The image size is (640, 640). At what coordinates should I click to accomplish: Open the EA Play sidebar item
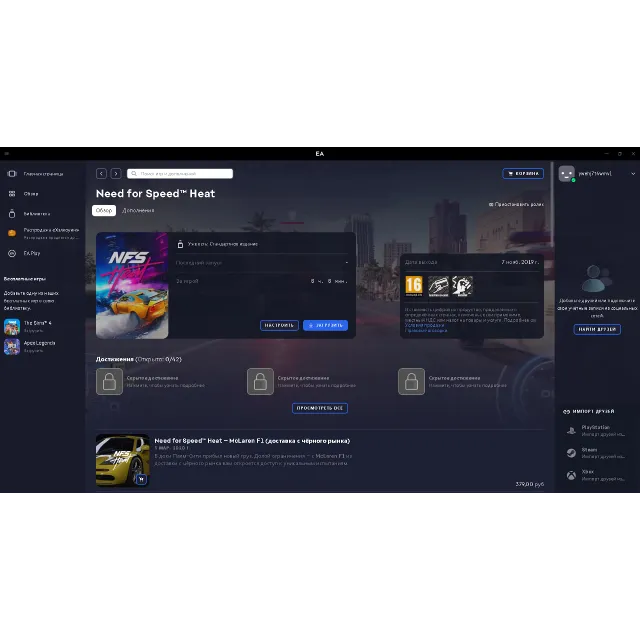pos(32,253)
